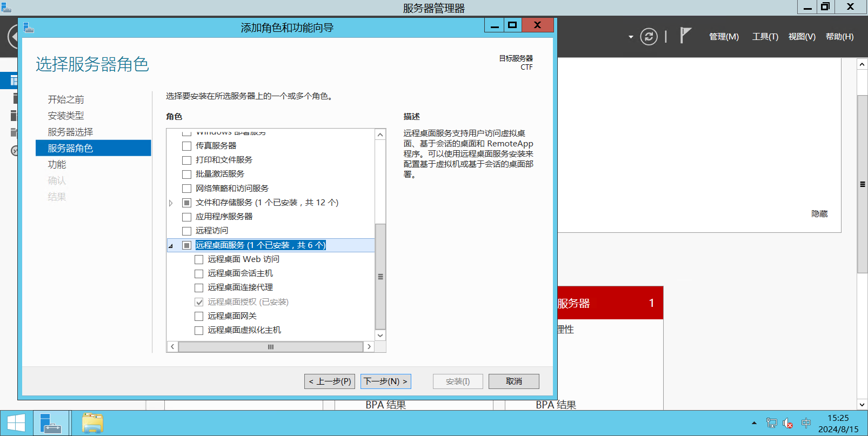Click the roles list scroll-up arrow
This screenshot has height=436, width=868.
click(380, 135)
